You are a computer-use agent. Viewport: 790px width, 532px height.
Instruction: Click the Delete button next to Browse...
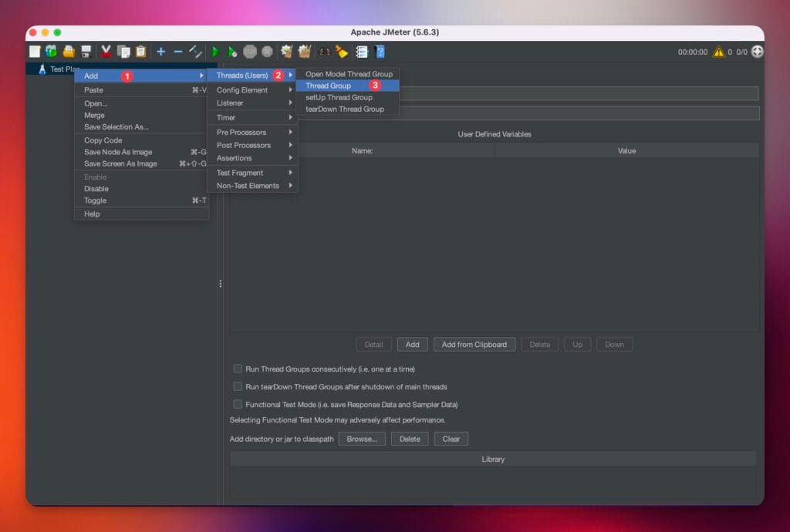410,439
